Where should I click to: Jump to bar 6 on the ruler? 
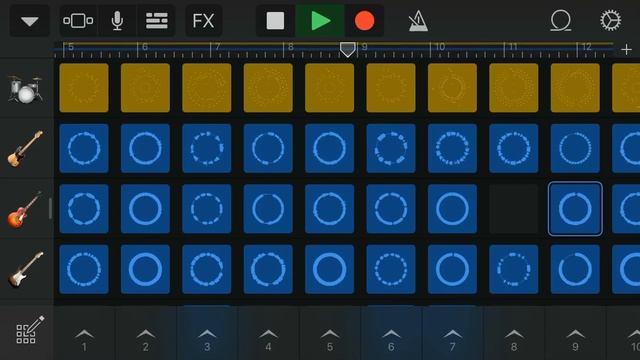click(144, 47)
